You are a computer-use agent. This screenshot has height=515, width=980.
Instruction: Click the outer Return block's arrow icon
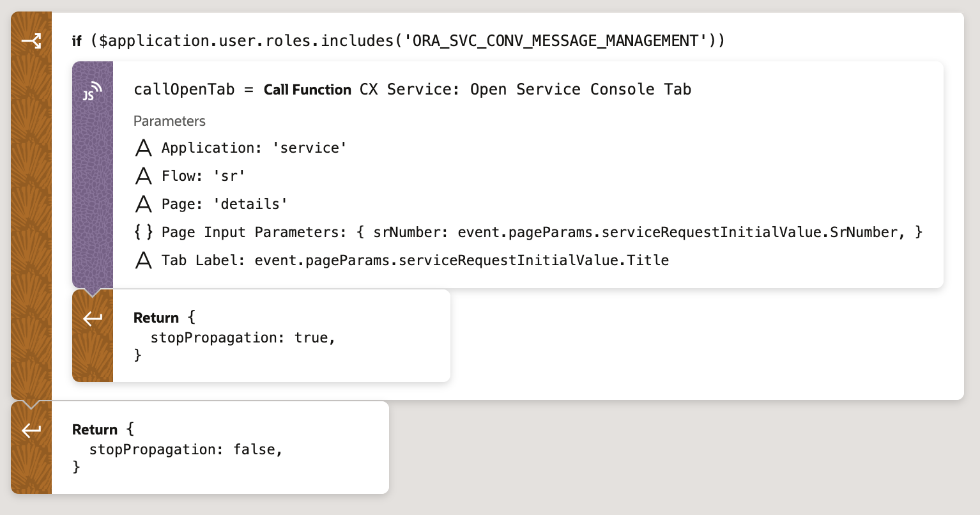pos(31,430)
